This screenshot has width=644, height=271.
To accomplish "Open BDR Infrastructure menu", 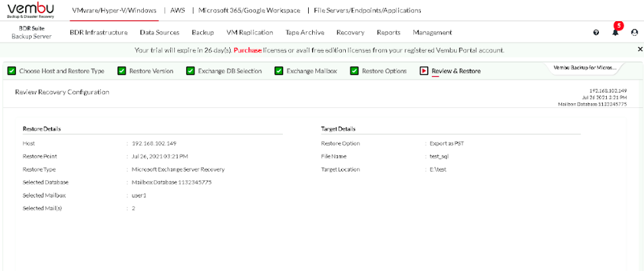I will pos(99,32).
